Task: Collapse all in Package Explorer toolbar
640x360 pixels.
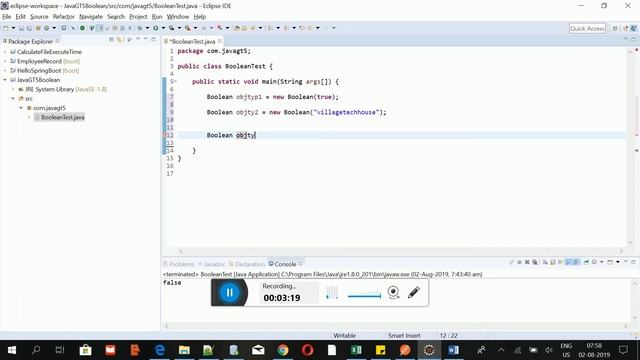Action: pos(111,40)
